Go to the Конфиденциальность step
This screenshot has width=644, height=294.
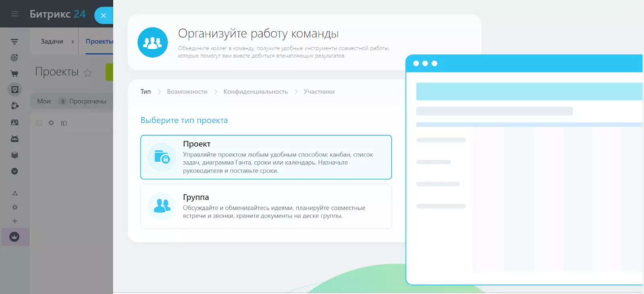[x=256, y=92]
